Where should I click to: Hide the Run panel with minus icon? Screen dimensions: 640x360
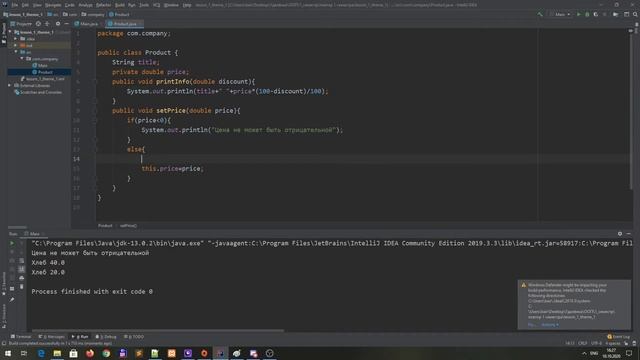[629, 234]
